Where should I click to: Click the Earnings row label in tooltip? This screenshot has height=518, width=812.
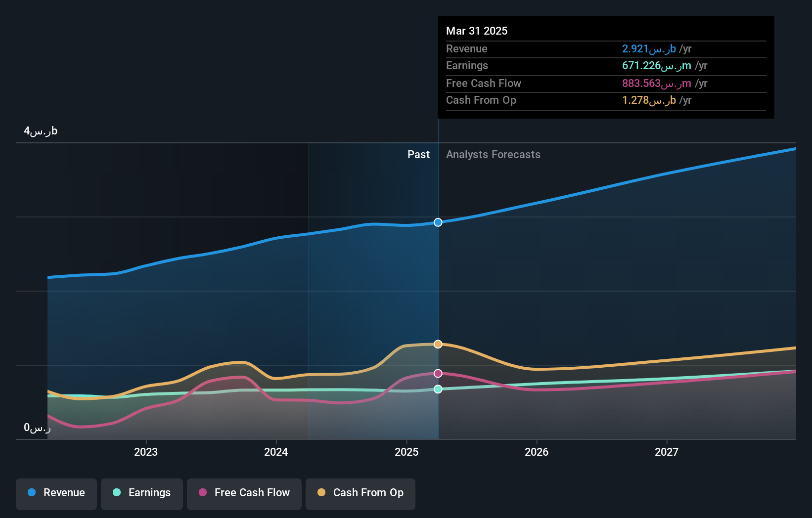[467, 66]
